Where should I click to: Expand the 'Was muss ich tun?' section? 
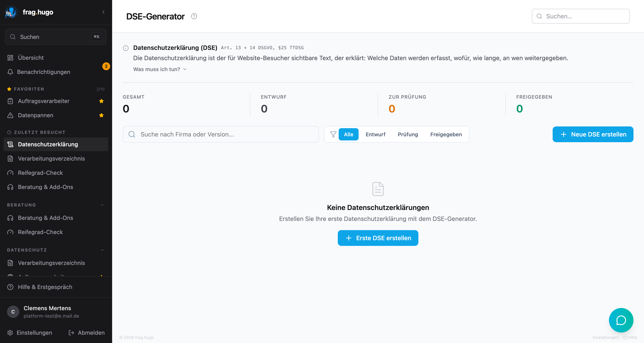pos(160,69)
